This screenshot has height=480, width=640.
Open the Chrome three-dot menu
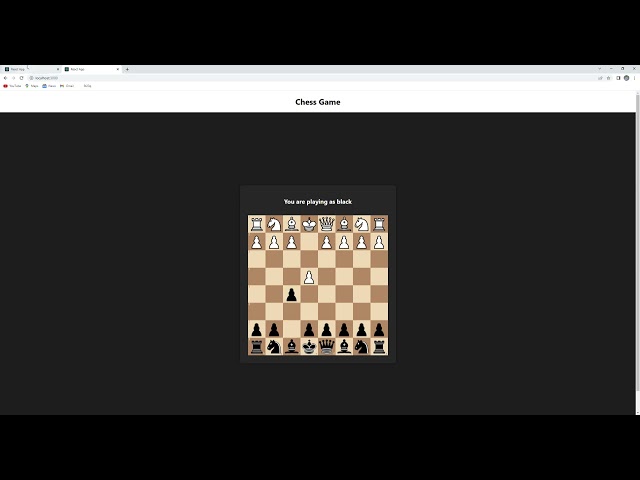(x=635, y=78)
